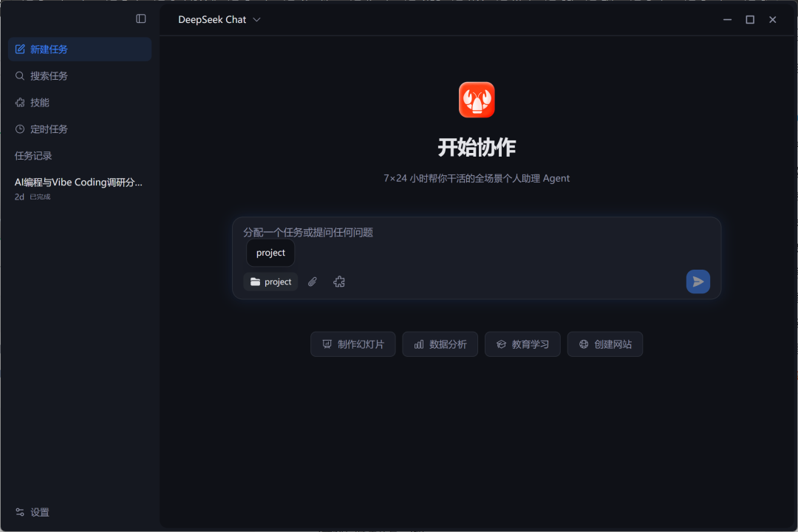Click the 2d 已完成 status text
Viewport: 798px width, 532px height.
32,197
